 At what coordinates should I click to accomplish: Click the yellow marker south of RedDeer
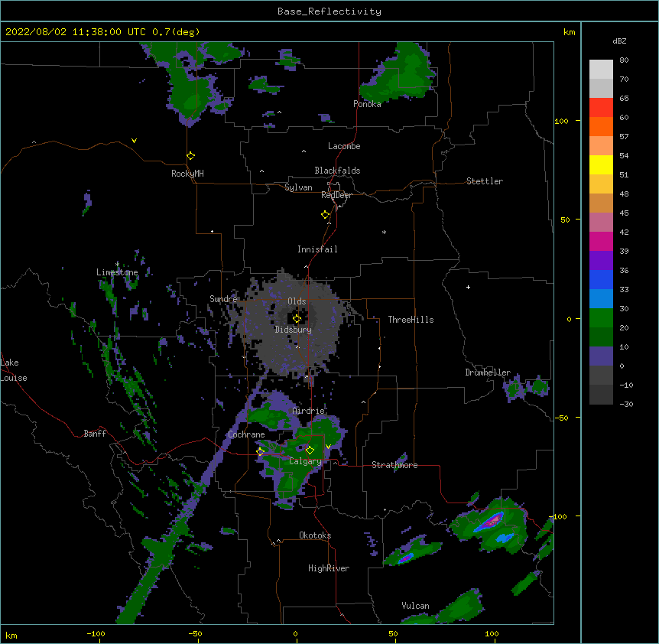[325, 215]
